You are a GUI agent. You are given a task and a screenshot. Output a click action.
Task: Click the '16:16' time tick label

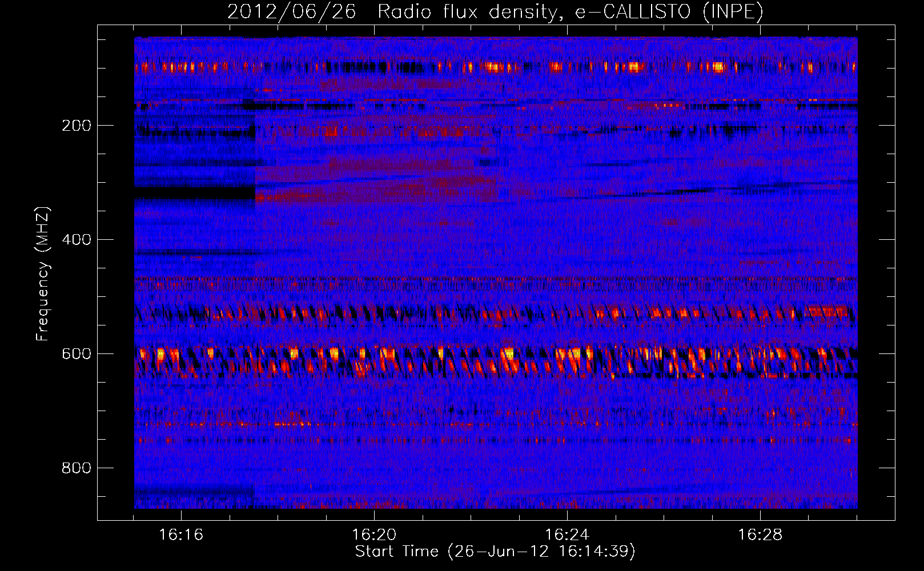181,535
